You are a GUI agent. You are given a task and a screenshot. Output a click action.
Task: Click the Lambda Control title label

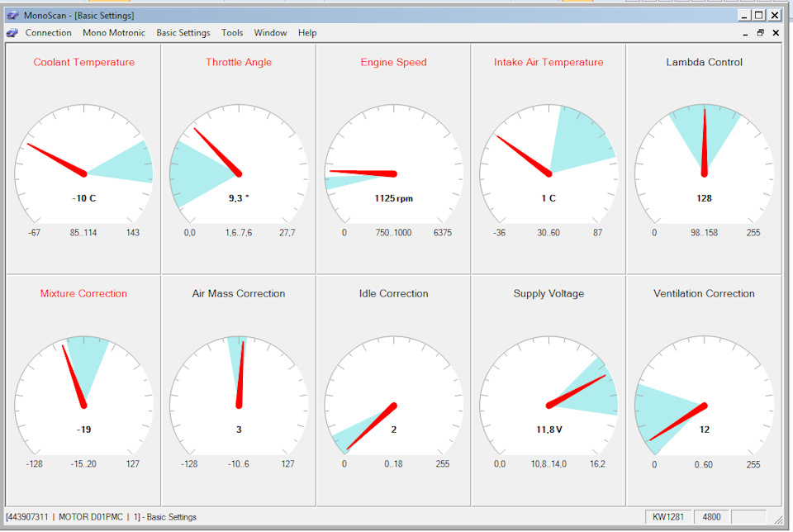click(x=704, y=62)
